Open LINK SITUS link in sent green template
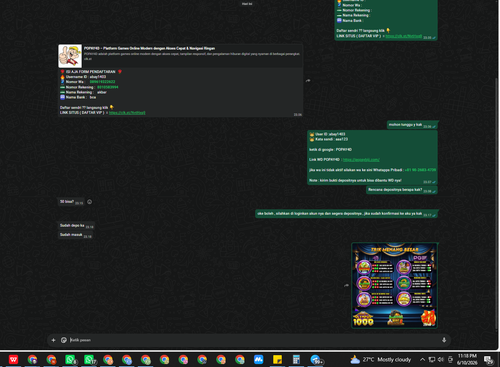The image size is (500, 367). [x=404, y=36]
